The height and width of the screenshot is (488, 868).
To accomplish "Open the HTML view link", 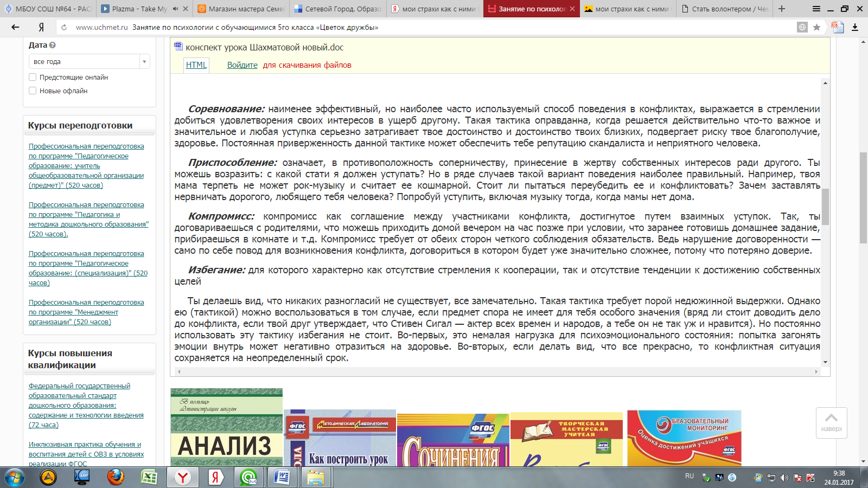I will [x=196, y=65].
